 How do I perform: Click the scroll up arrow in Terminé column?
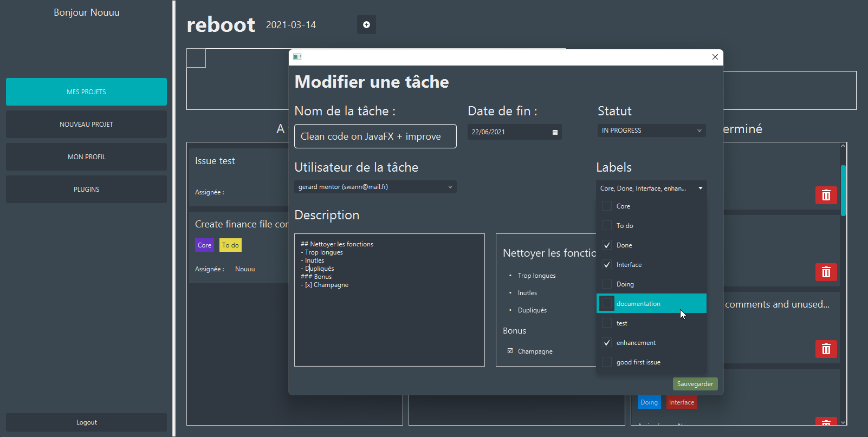pos(843,146)
